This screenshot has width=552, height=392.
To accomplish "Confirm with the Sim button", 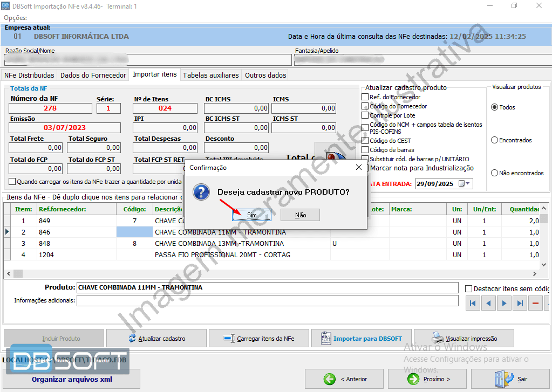I will pyautogui.click(x=252, y=215).
